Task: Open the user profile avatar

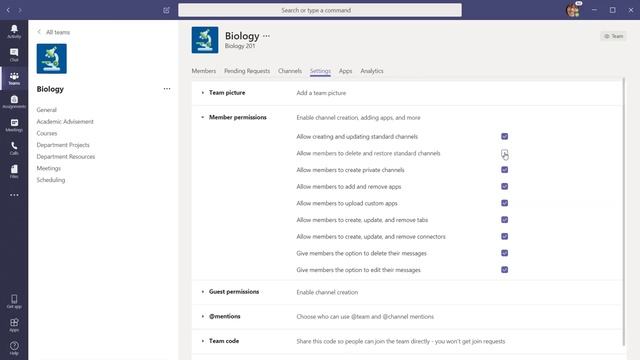Action: (573, 10)
